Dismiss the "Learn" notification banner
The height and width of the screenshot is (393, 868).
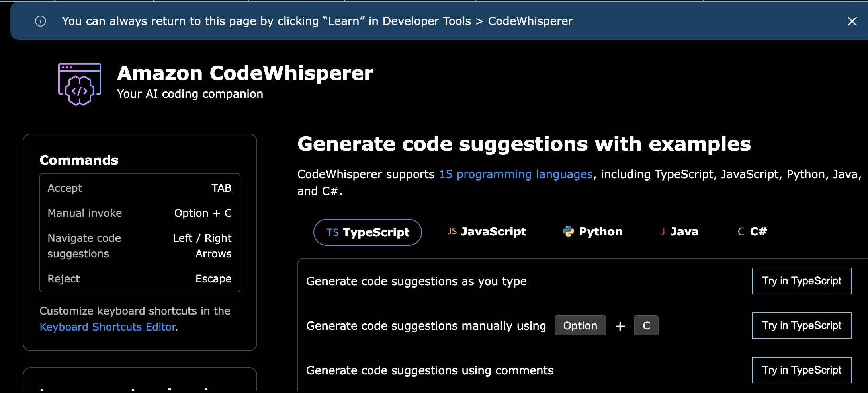click(852, 21)
